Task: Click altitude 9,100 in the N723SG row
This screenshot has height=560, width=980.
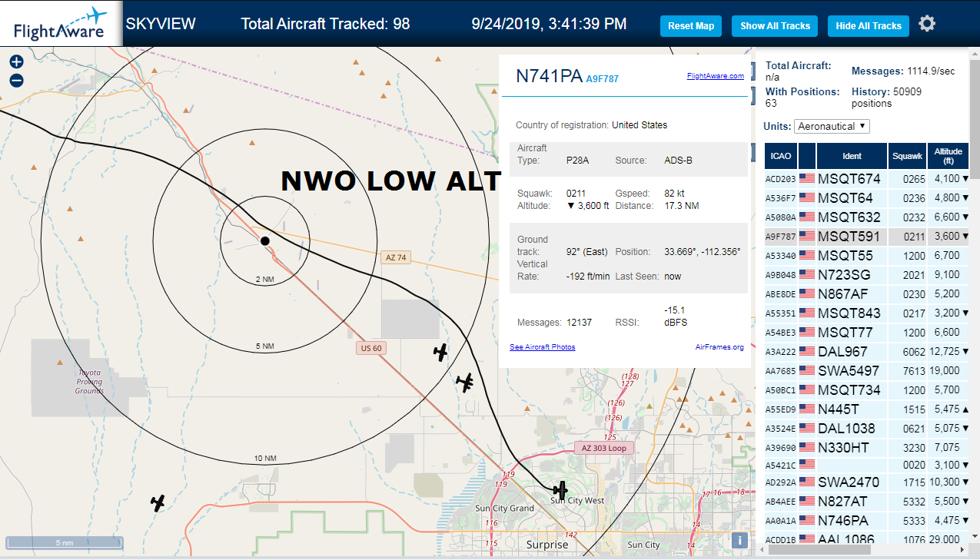Action: click(x=947, y=275)
